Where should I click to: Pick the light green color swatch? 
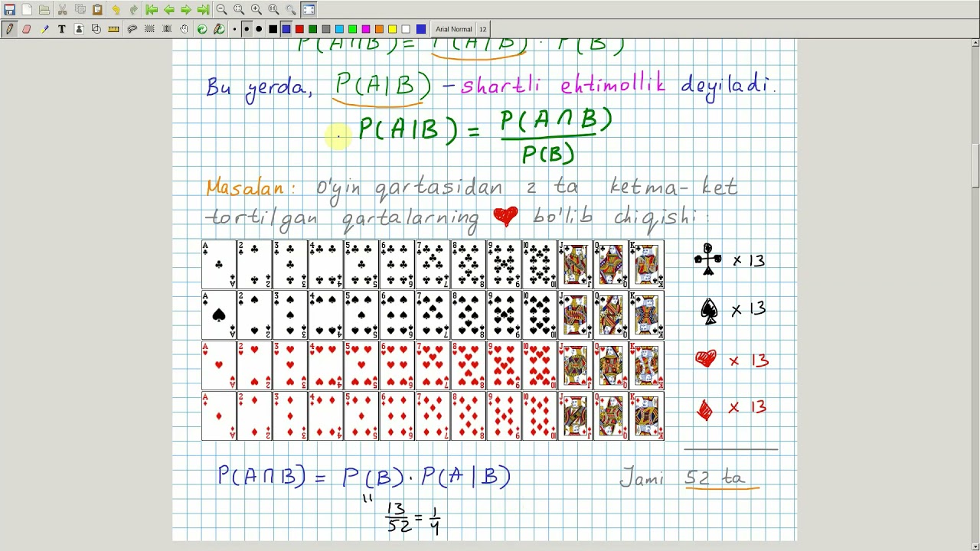pyautogui.click(x=352, y=29)
